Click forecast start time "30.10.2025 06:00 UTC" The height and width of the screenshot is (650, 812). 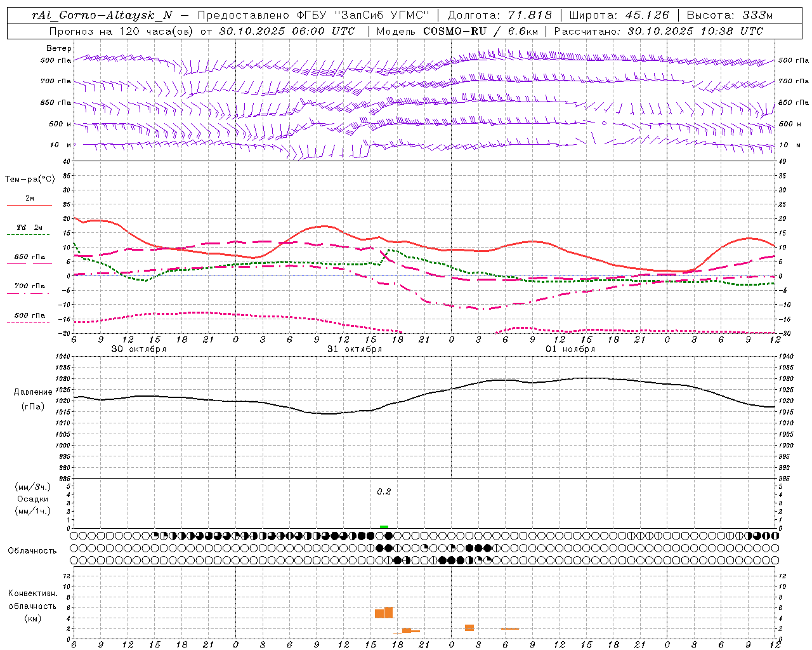pos(287,31)
